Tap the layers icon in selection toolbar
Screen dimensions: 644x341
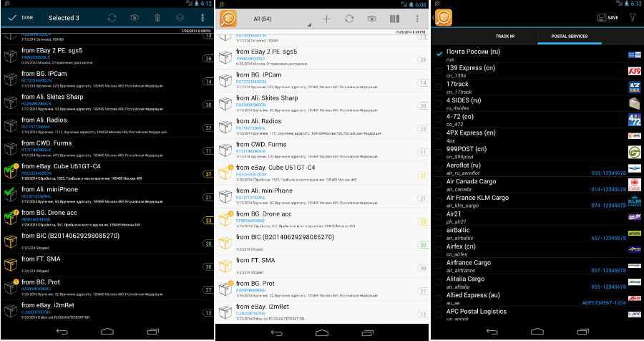(x=180, y=17)
